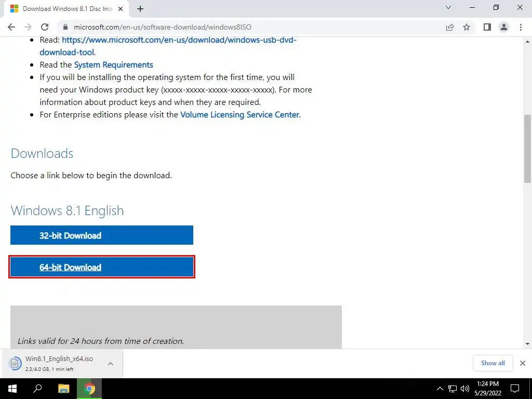Viewport: 532px width, 399px height.
Task: Open the Chrome side panel icon
Action: point(487,27)
